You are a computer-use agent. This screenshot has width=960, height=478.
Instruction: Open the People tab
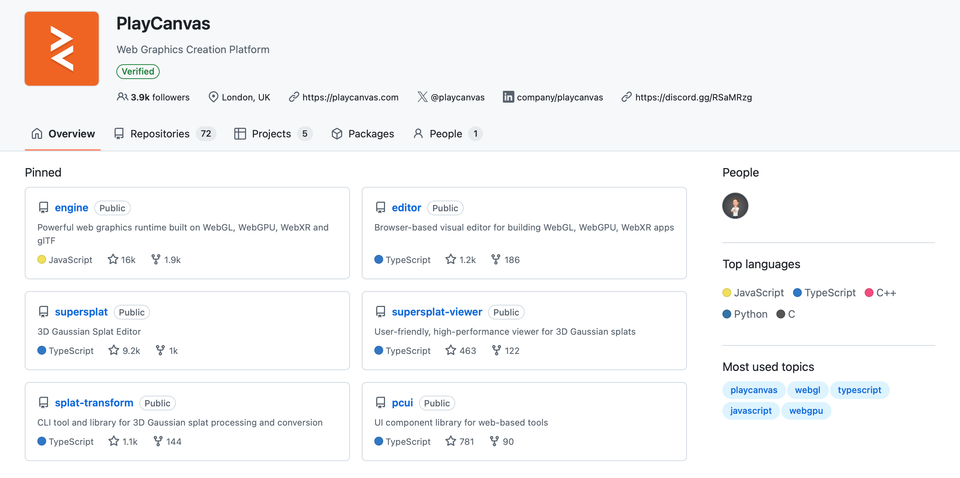tap(448, 133)
